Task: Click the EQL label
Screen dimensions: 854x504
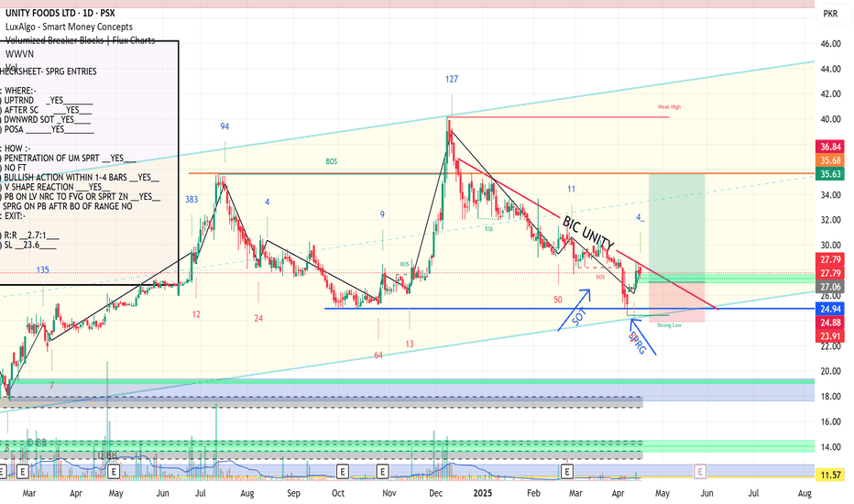Action: pyautogui.click(x=489, y=229)
